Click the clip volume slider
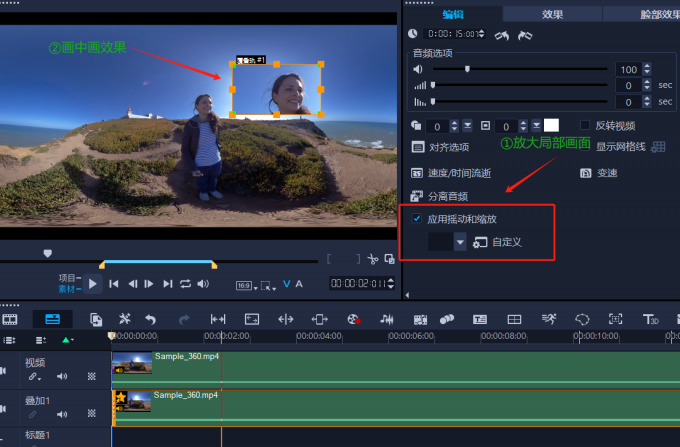680x447 pixels. coord(466,69)
